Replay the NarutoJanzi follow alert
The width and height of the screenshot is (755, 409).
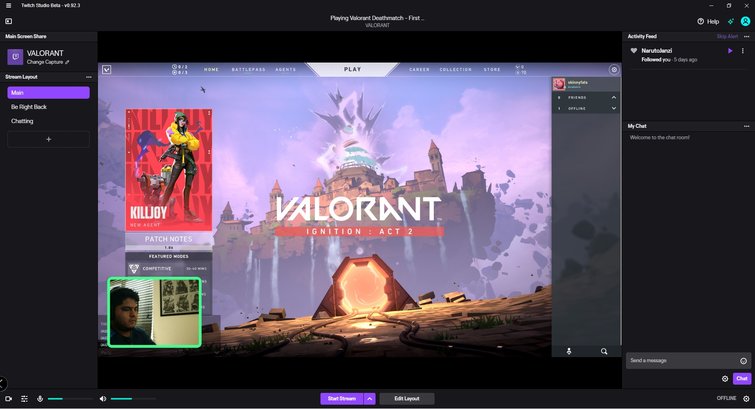[730, 51]
